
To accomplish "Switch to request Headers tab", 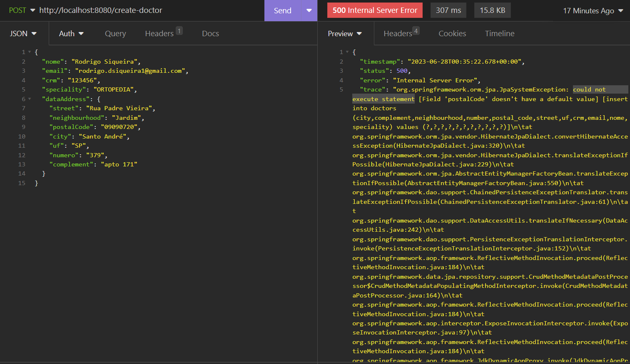I will (x=163, y=33).
